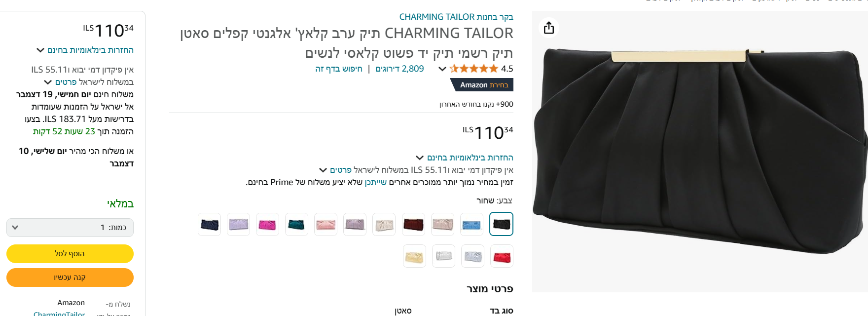Select the black clutch color option
This screenshot has height=316, width=868.
501,224
